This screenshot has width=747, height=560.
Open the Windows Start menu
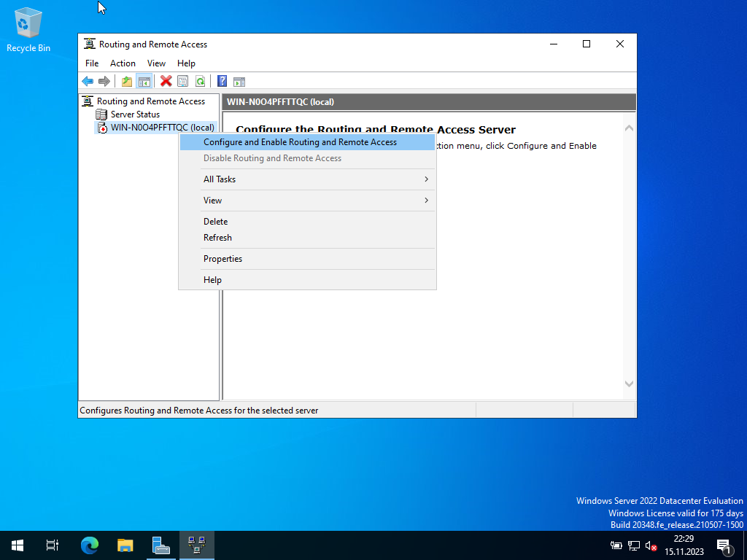click(x=18, y=545)
